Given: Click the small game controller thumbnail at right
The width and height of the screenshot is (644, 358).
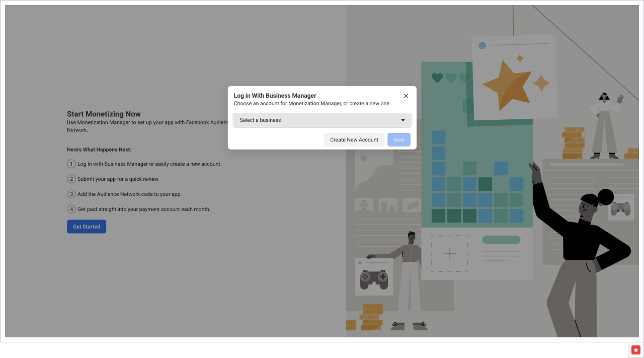Looking at the screenshot, I should pos(620,207).
